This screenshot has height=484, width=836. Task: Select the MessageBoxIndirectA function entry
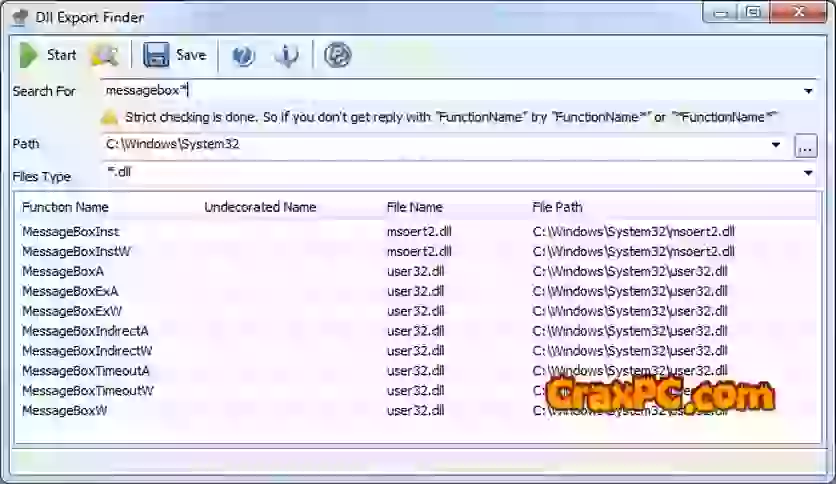pos(85,330)
